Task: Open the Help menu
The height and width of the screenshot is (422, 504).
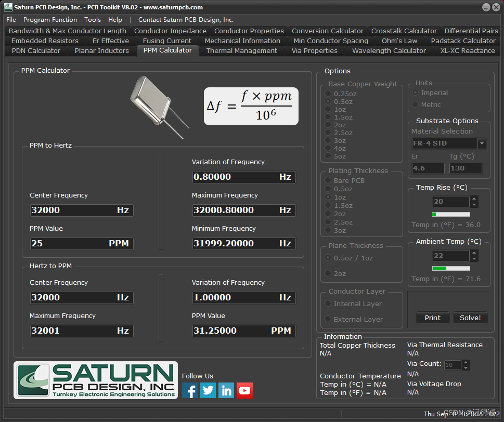Action: pyautogui.click(x=115, y=20)
